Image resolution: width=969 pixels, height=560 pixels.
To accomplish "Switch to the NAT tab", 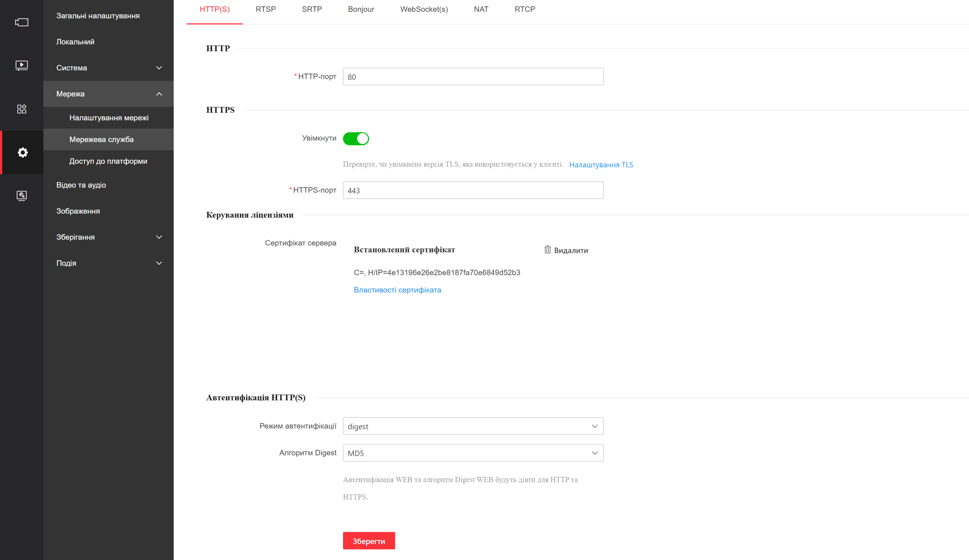I will (x=481, y=9).
